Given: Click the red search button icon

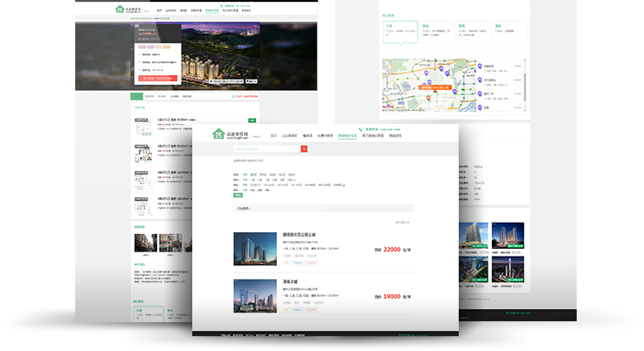Looking at the screenshot, I should pyautogui.click(x=304, y=149).
